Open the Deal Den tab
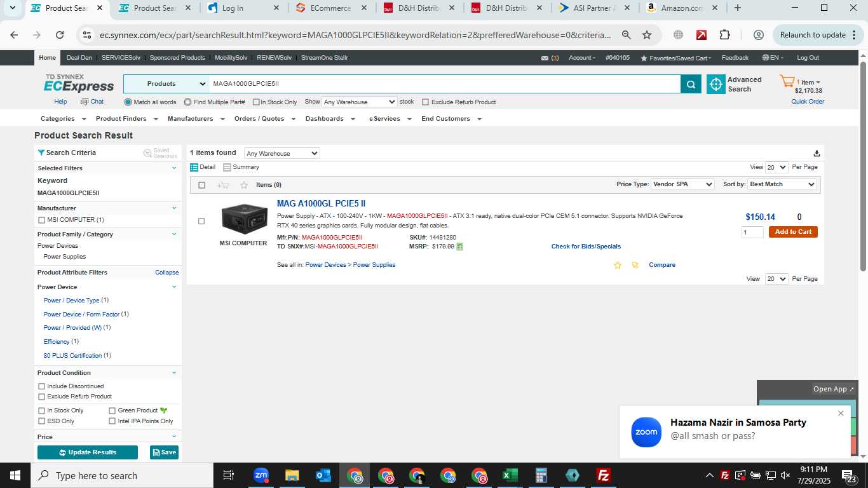This screenshot has height=488, width=868. coord(79,58)
